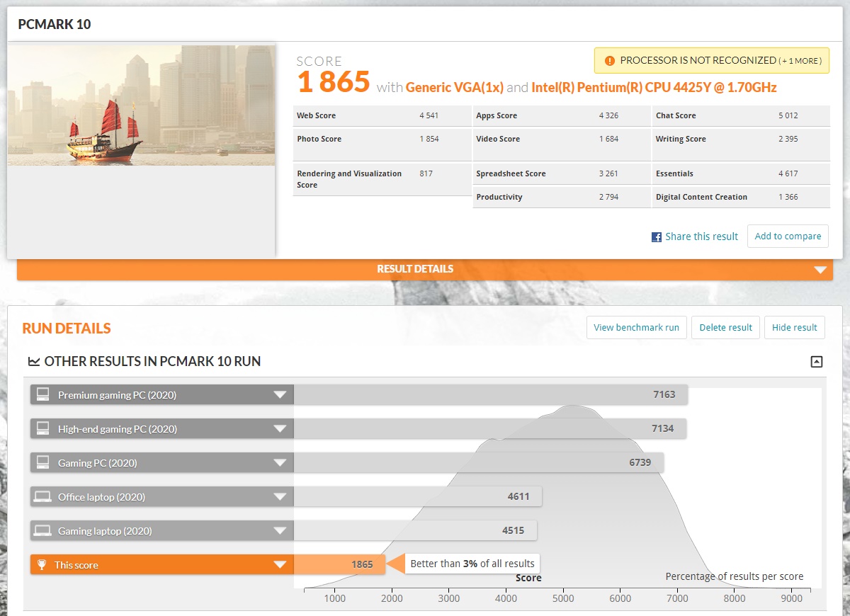Click the 'Processor is not recognized' warning text
This screenshot has height=616, width=850.
(x=698, y=61)
